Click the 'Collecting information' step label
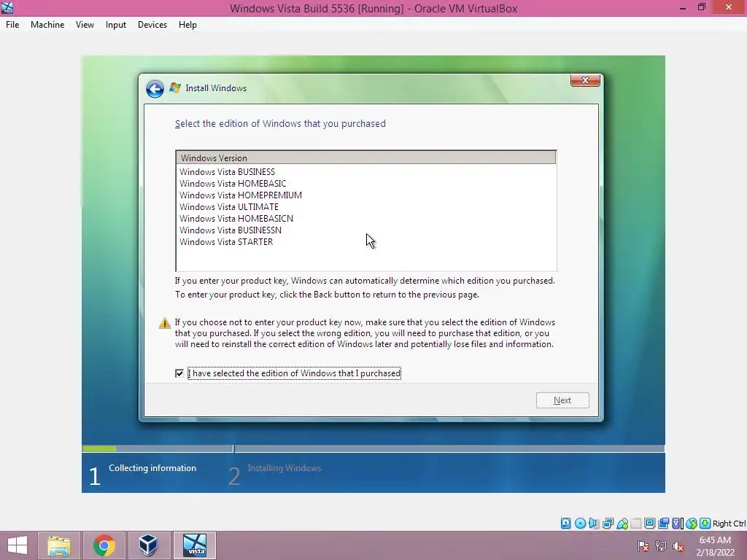The height and width of the screenshot is (560, 747). pos(152,468)
